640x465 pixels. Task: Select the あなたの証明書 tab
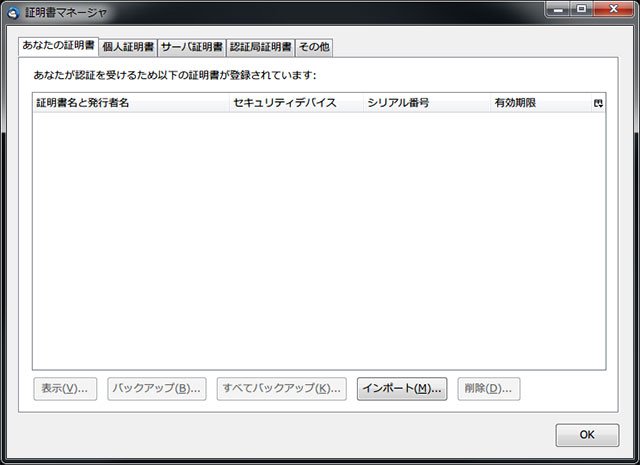[58, 46]
